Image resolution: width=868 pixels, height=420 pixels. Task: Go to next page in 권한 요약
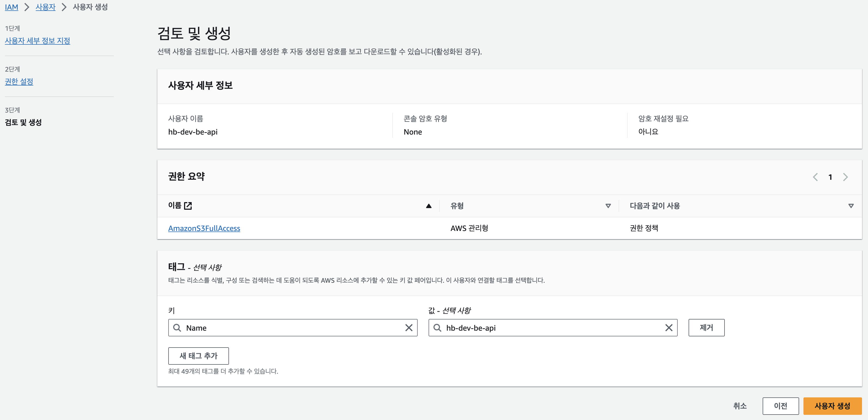click(x=845, y=177)
